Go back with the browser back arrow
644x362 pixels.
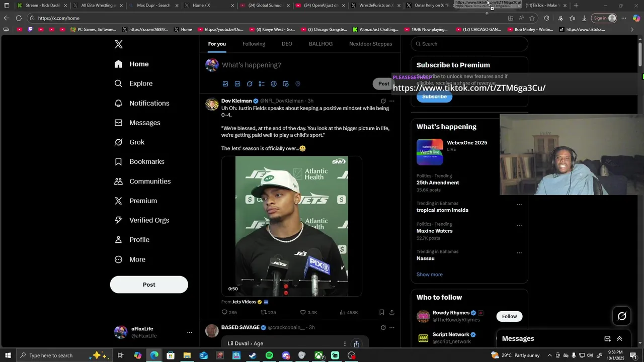tap(7, 18)
